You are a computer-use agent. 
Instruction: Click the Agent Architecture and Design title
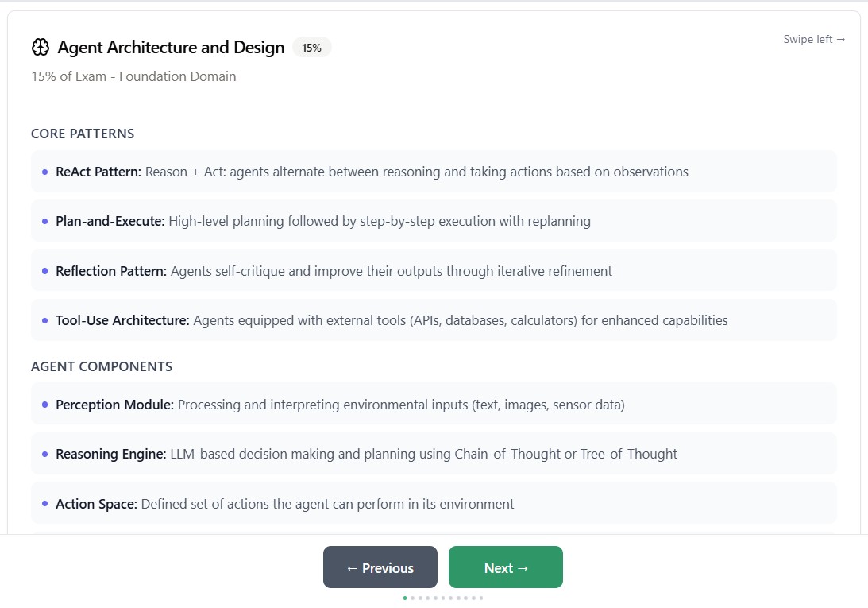pyautogui.click(x=171, y=48)
